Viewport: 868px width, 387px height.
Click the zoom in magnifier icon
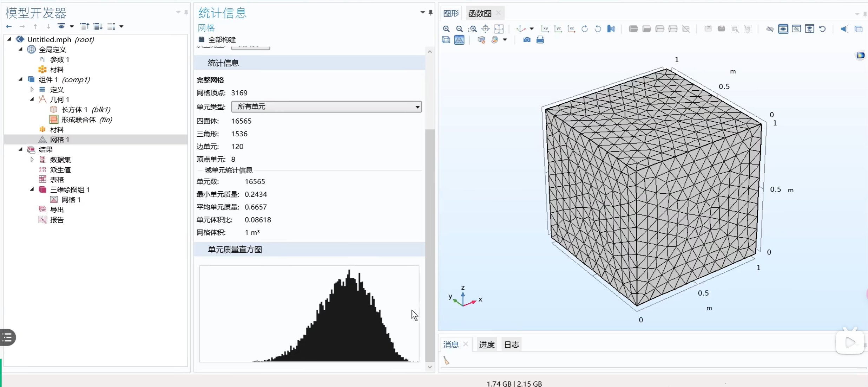pyautogui.click(x=446, y=29)
